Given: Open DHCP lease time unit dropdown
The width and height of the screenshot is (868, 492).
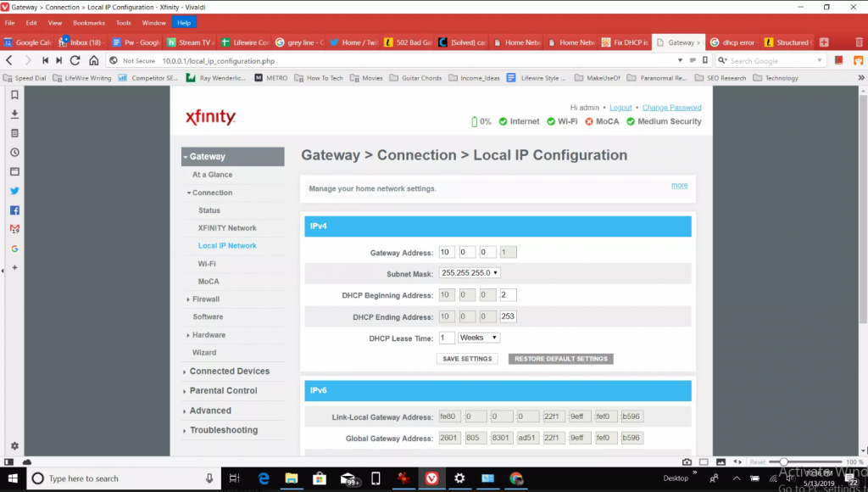Looking at the screenshot, I should 478,338.
